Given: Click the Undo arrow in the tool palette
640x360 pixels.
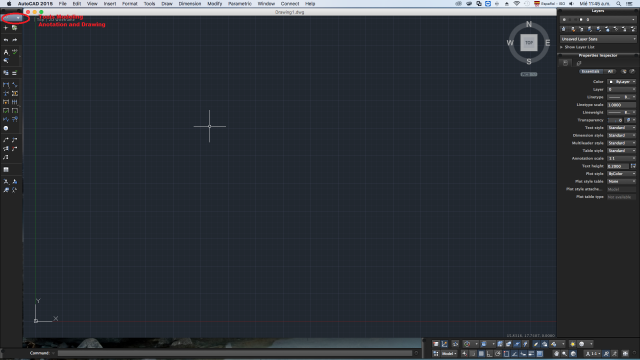Looking at the screenshot, I should [6, 40].
